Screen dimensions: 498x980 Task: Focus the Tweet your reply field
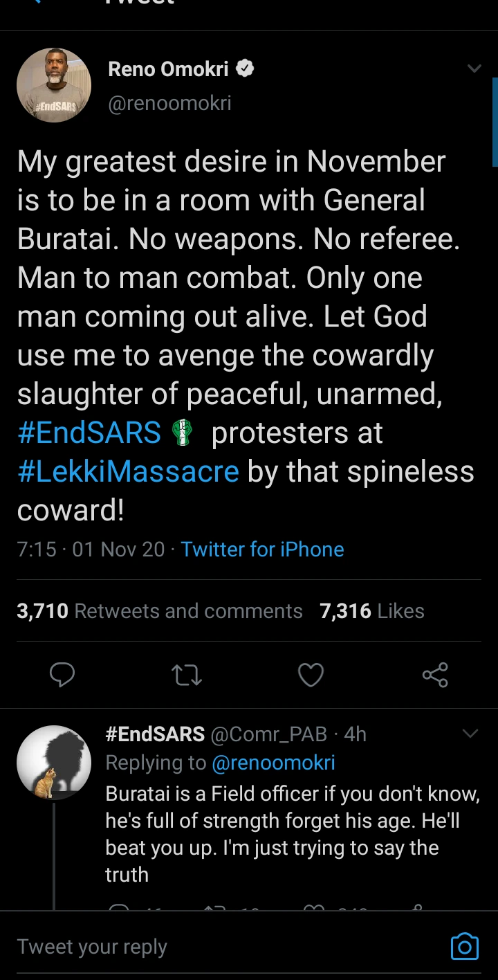207,946
